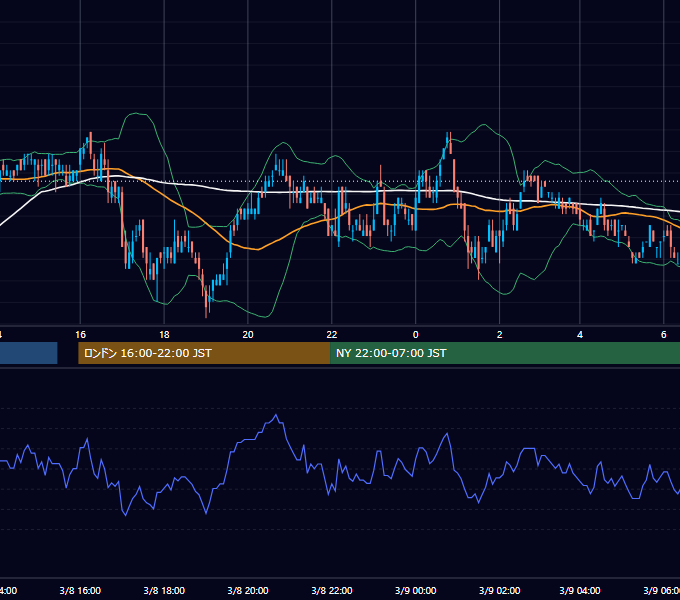Select the "22" hour label on price chart axis
680x600 pixels.
(331, 335)
